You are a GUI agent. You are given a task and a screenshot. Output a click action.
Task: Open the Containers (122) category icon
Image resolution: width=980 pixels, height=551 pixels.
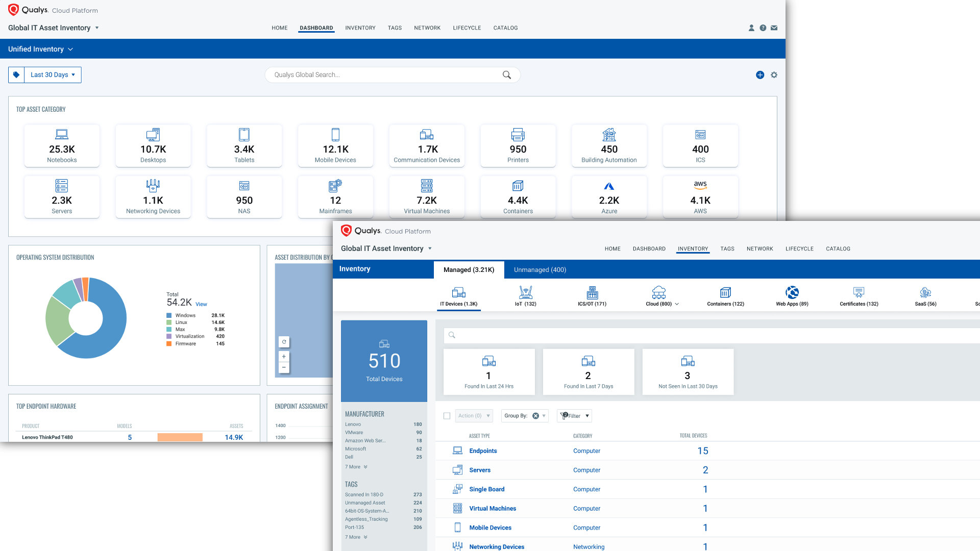(725, 292)
